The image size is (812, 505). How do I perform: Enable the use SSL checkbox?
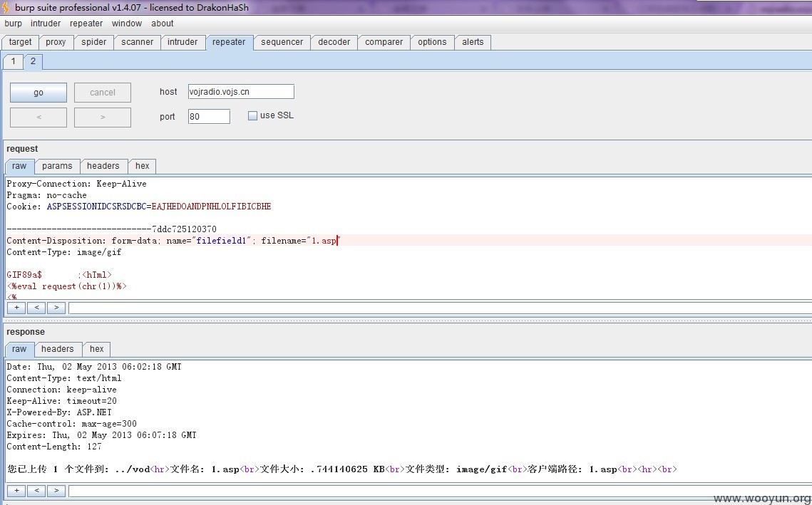click(x=252, y=116)
